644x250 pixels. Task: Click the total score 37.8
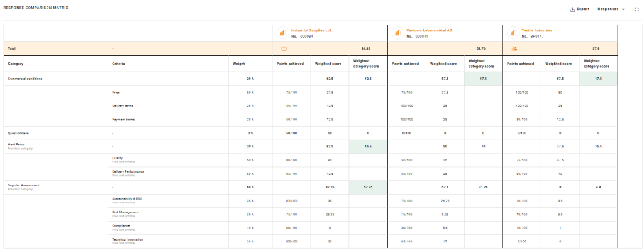coord(596,48)
